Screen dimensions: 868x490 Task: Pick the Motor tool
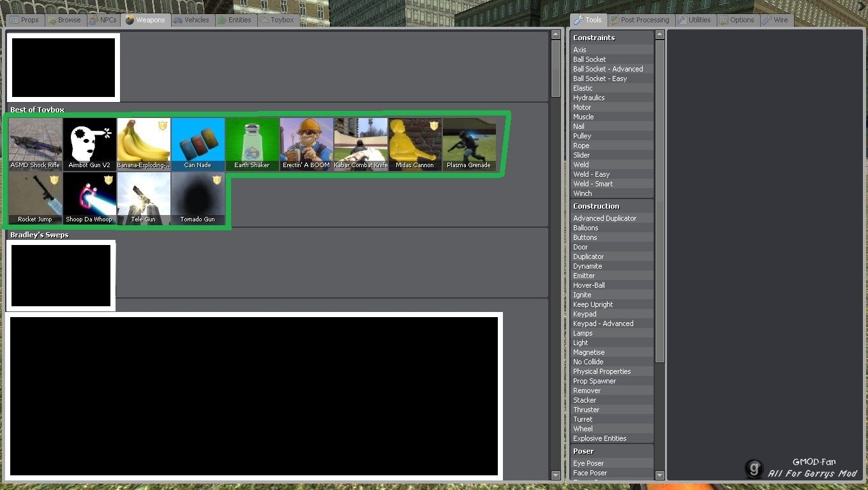click(612, 107)
